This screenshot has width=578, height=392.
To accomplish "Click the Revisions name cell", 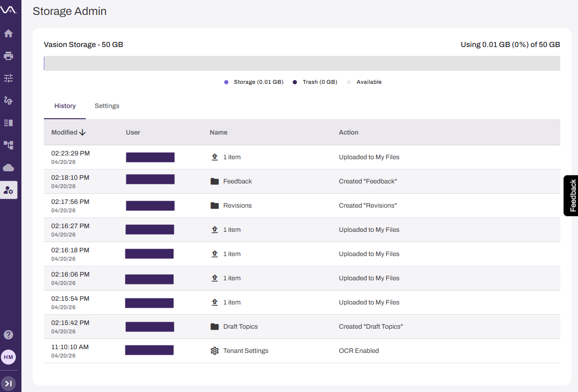I will click(x=237, y=206).
